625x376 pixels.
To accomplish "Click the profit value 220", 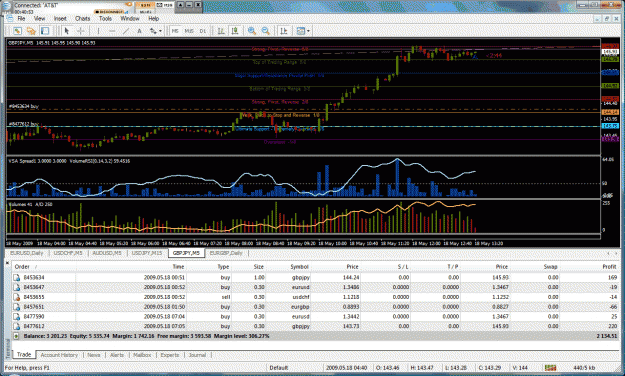I will pos(613,326).
